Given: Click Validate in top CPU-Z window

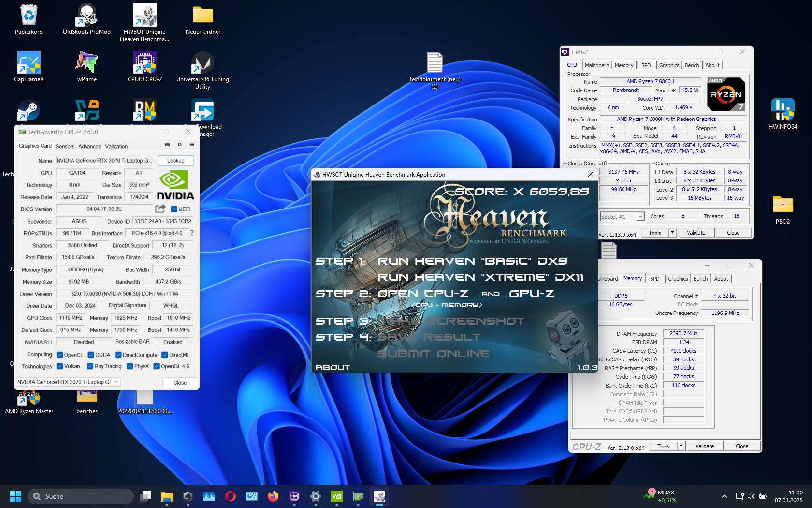Looking at the screenshot, I should click(696, 233).
